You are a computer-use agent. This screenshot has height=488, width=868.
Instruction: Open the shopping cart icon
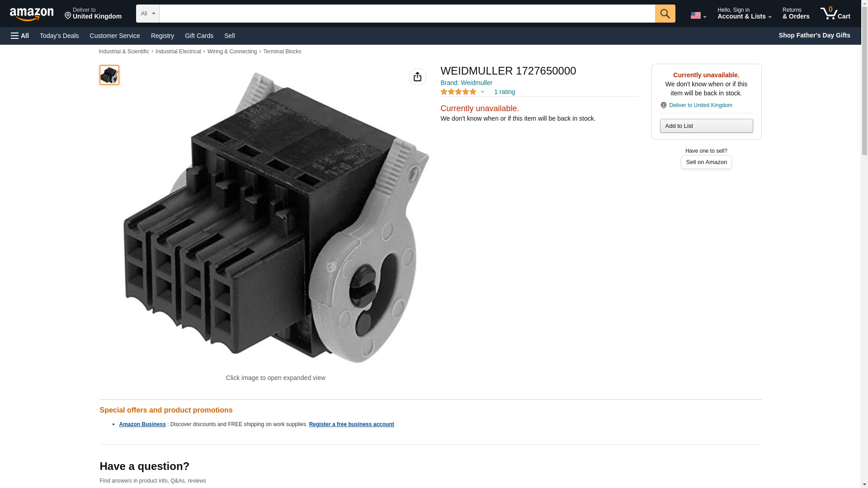835,13
